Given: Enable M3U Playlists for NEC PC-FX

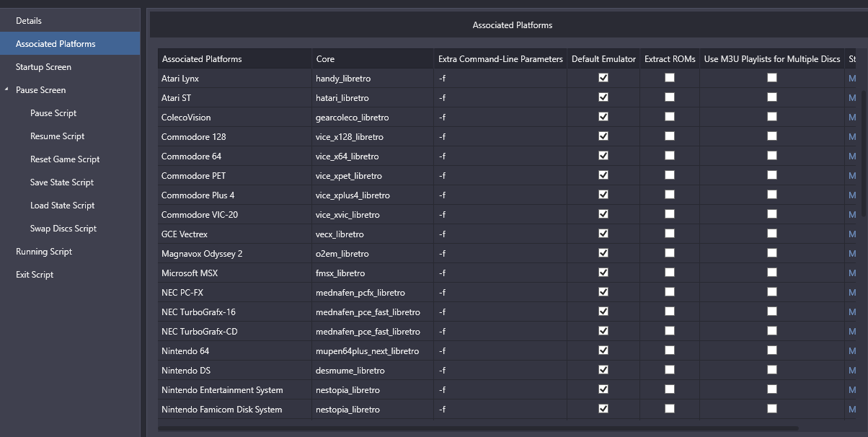Looking at the screenshot, I should (x=772, y=292).
